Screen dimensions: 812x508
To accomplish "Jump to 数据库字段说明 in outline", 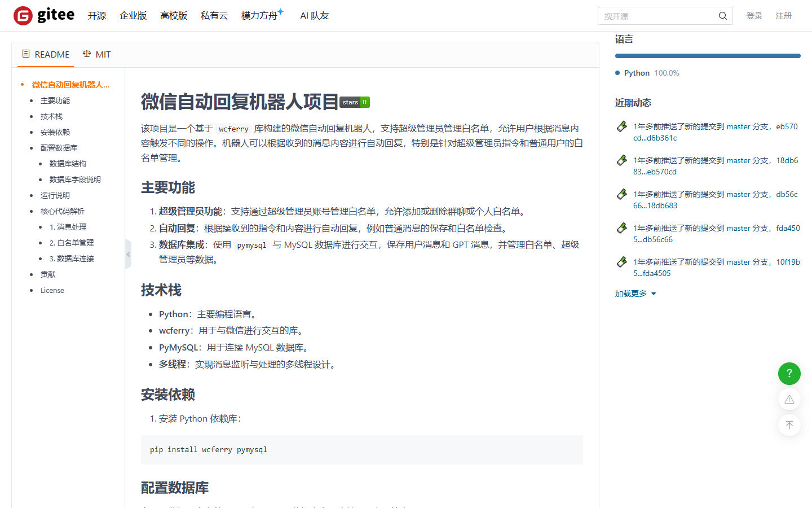I will (x=75, y=179).
